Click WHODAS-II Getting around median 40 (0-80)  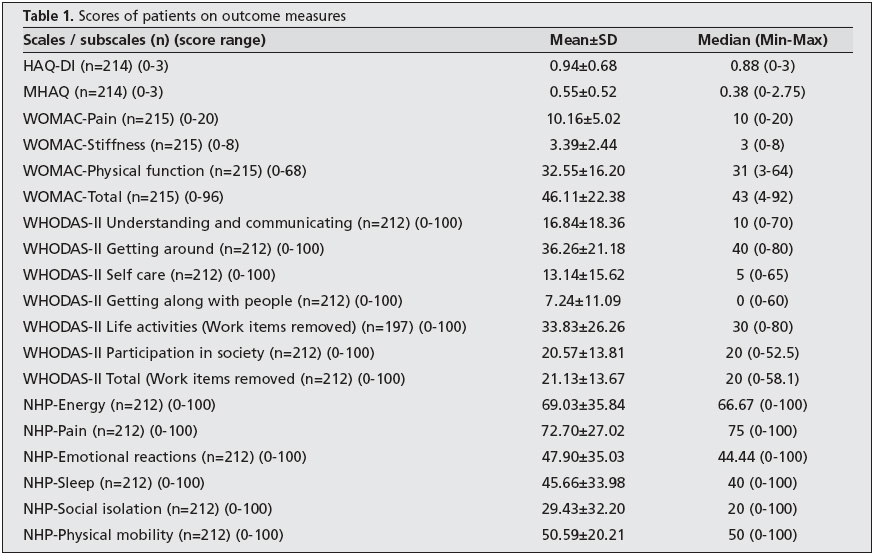[762, 248]
